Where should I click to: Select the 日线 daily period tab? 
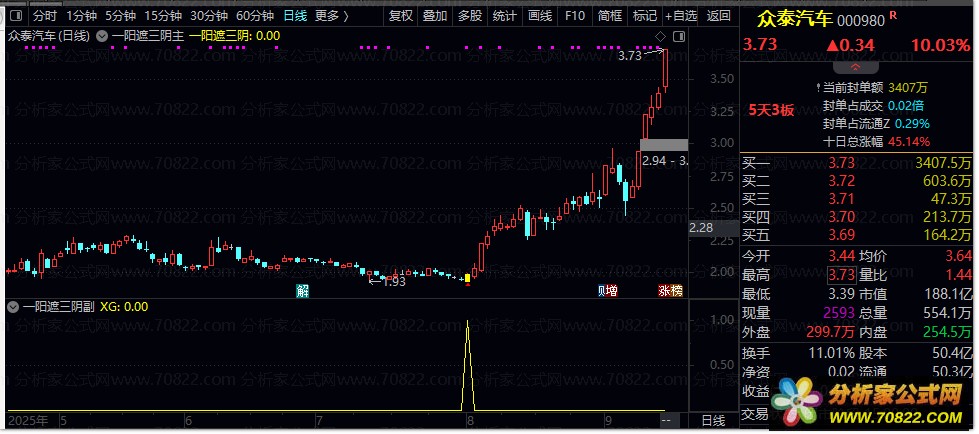pos(295,16)
